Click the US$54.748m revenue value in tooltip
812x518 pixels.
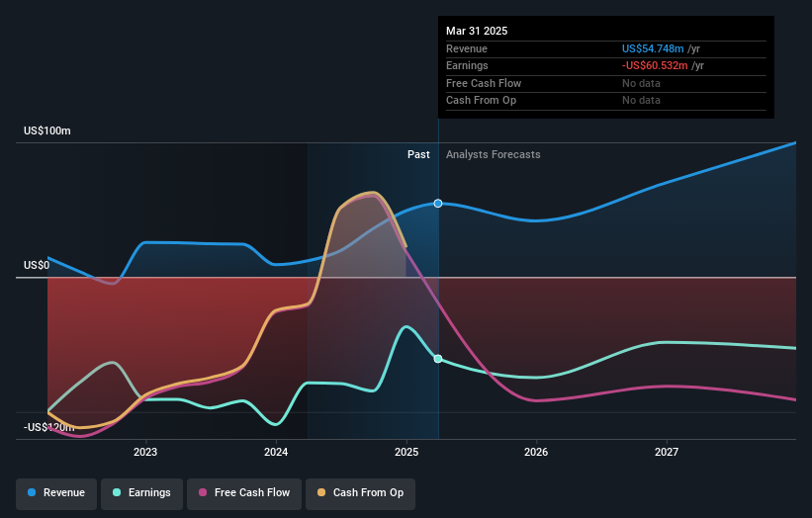pos(653,48)
